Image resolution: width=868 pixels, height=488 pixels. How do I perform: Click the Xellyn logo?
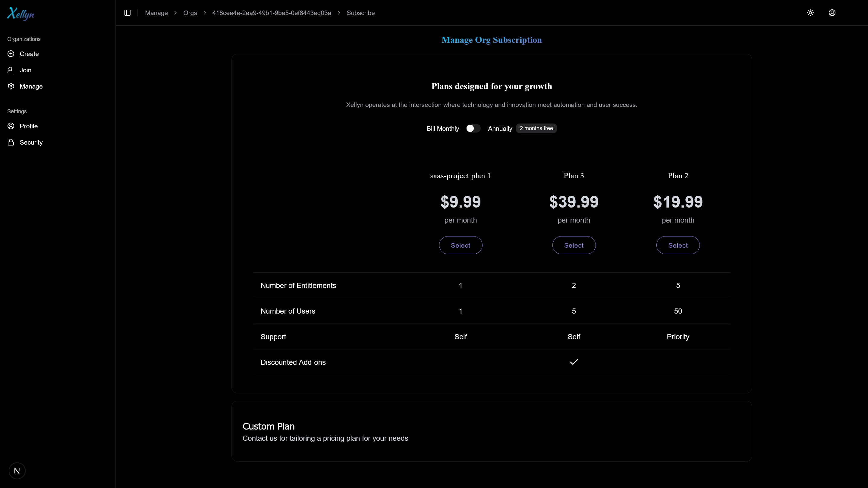(21, 14)
